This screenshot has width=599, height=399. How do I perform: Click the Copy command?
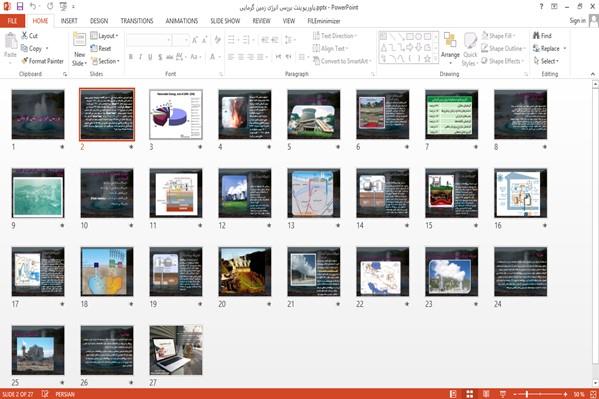click(31, 49)
